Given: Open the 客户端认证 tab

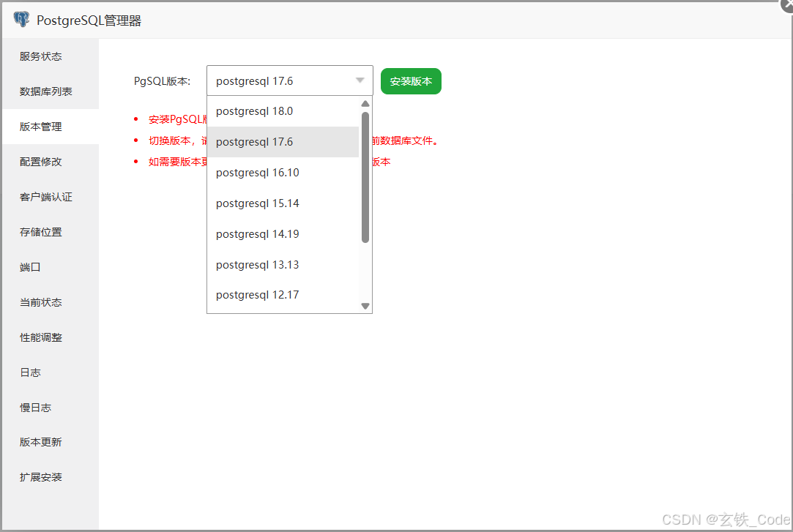Looking at the screenshot, I should 50,197.
